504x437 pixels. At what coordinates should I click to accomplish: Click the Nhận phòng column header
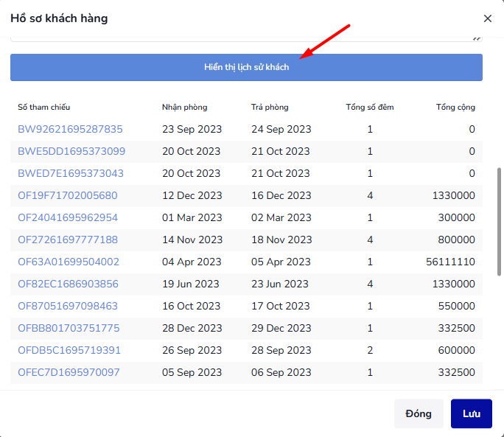[184, 107]
